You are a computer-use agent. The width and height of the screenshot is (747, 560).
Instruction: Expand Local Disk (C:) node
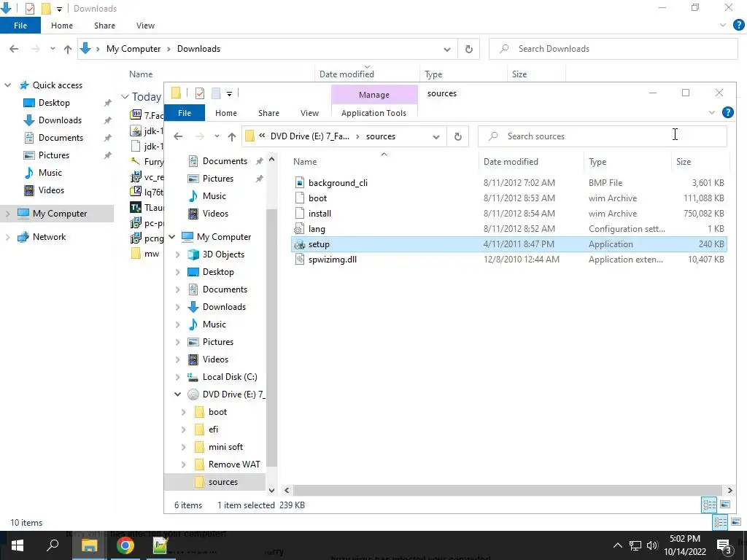pyautogui.click(x=177, y=377)
